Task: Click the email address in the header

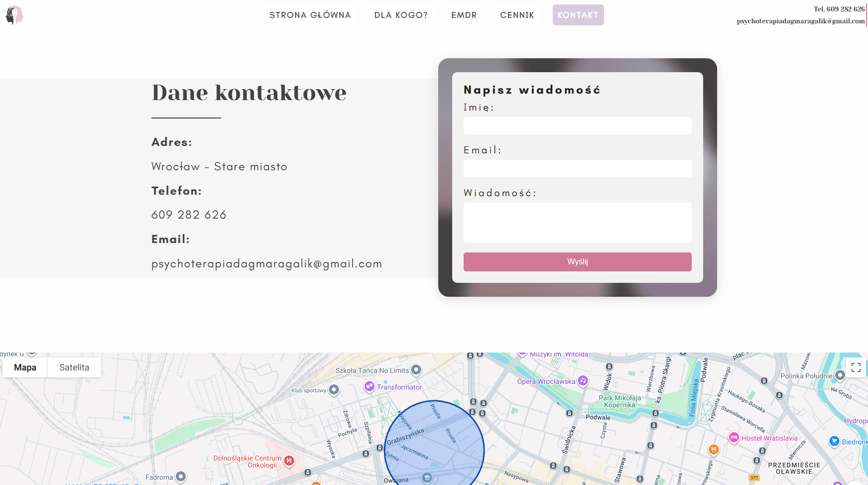Action: point(800,21)
